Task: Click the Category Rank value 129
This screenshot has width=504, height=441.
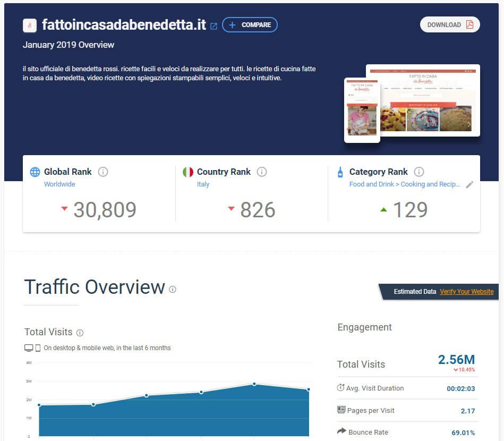Action: 411,210
